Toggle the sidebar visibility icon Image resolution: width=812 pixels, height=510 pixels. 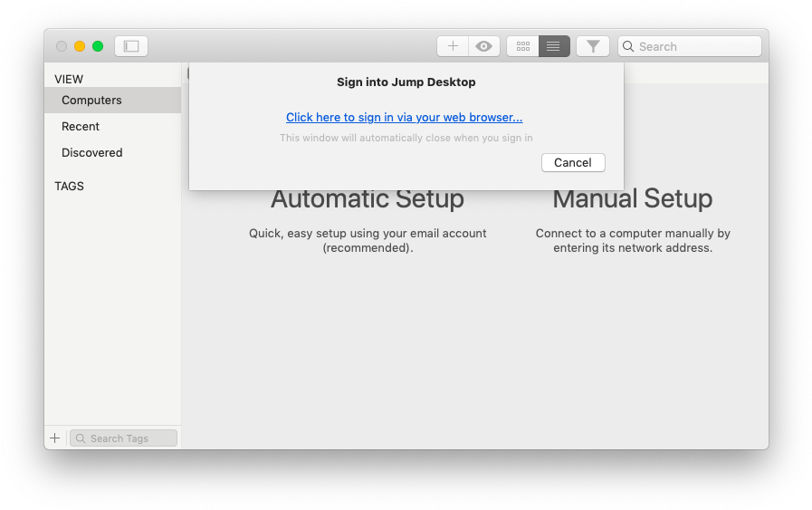coord(131,46)
